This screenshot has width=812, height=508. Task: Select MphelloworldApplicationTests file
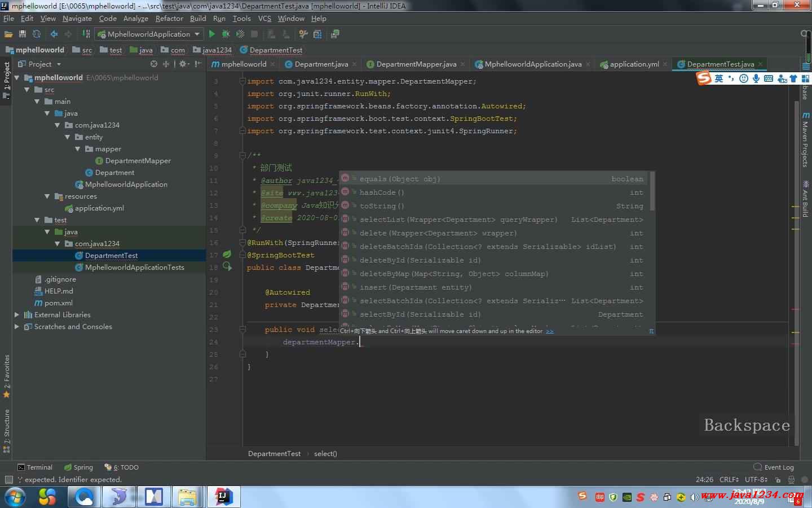click(134, 268)
